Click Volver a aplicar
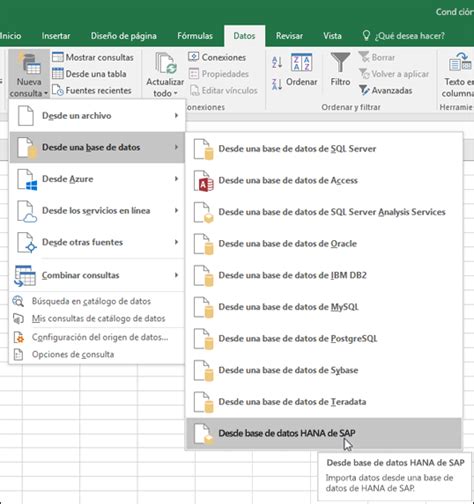 [x=394, y=74]
